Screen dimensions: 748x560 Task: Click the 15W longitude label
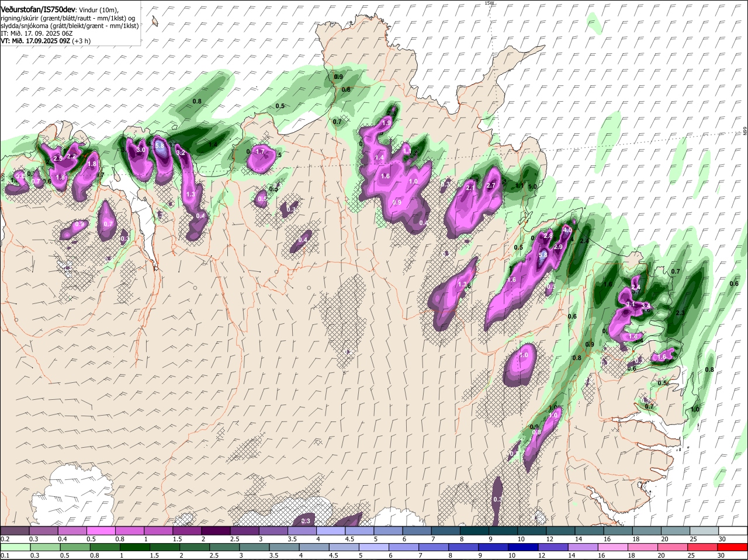point(490,3)
